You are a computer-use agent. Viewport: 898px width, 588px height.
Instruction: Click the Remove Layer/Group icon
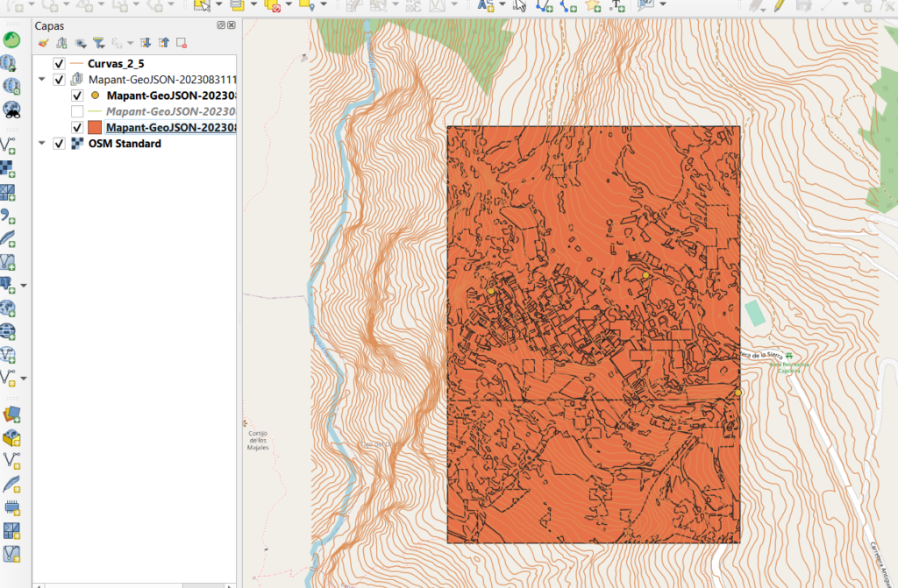[x=181, y=42]
